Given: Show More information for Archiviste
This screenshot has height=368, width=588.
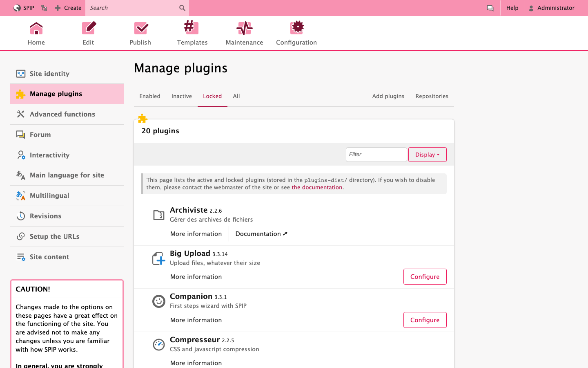Looking at the screenshot, I should (196, 234).
